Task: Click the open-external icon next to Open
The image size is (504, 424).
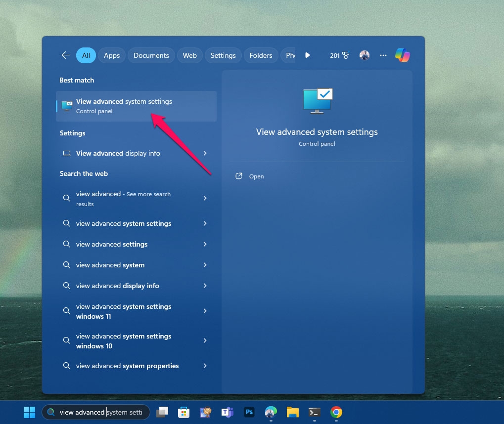Action: pyautogui.click(x=239, y=176)
